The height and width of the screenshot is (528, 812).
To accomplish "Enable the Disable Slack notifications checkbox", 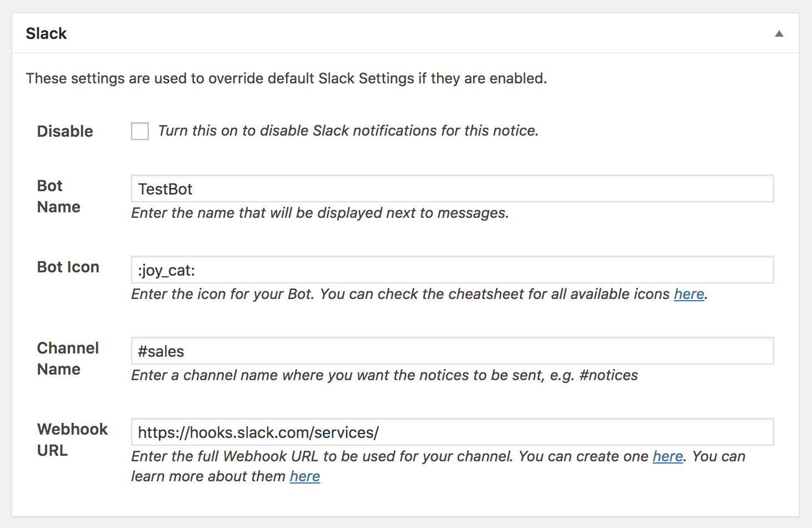I will (x=139, y=131).
